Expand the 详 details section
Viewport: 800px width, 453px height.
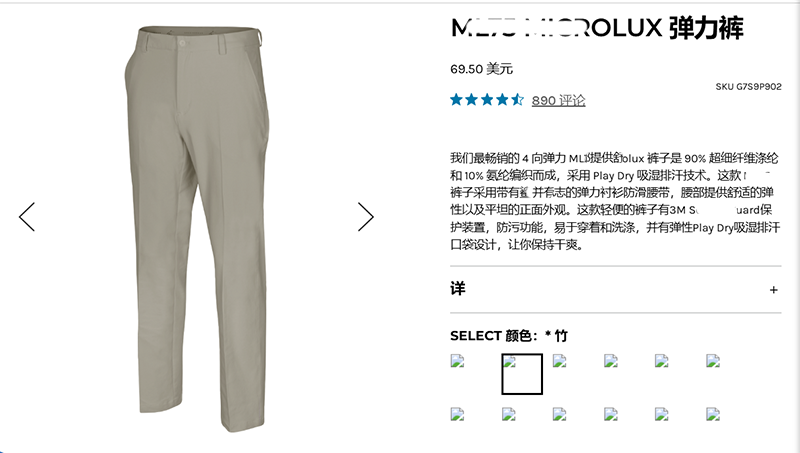point(615,289)
